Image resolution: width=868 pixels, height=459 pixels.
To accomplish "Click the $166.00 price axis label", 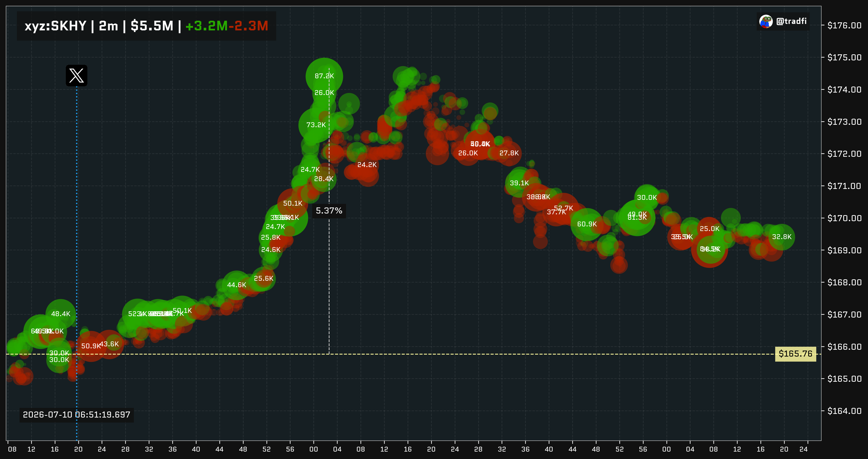I will point(844,347).
